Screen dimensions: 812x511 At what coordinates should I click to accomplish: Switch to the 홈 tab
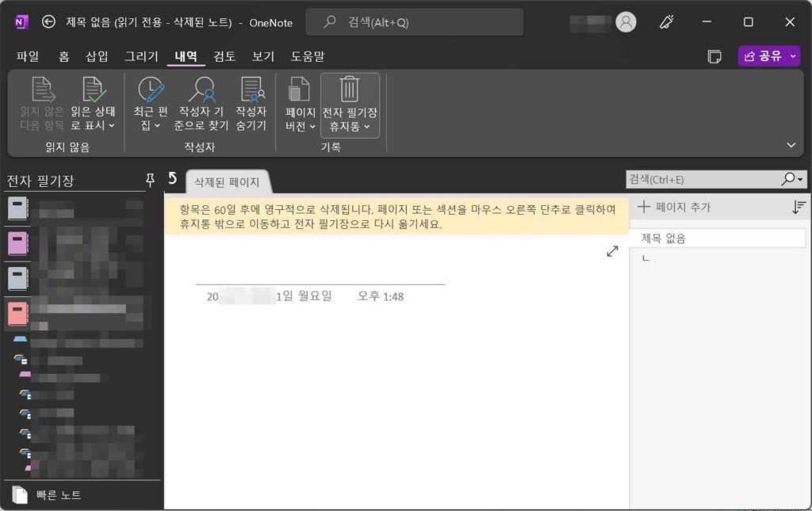click(x=63, y=56)
